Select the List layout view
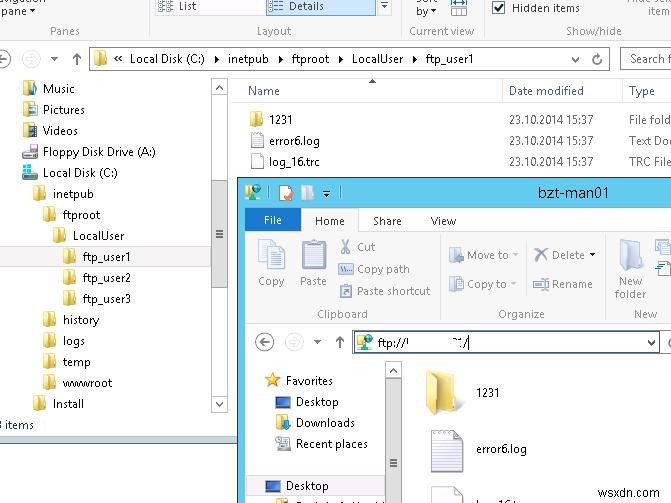This screenshot has width=671, height=503. coord(210,7)
